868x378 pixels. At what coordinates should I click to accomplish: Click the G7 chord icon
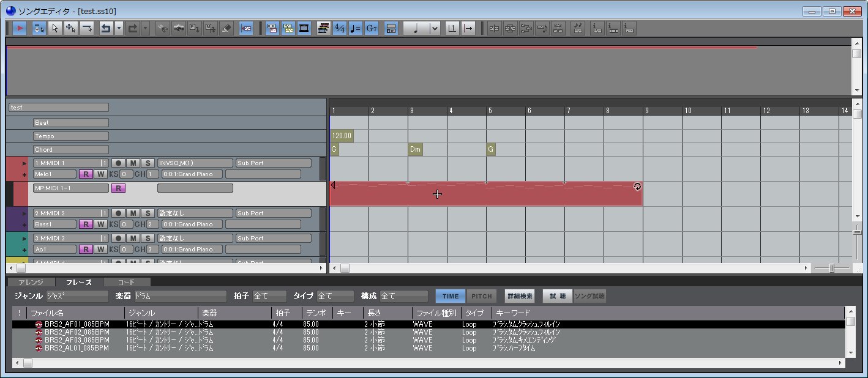tap(372, 28)
